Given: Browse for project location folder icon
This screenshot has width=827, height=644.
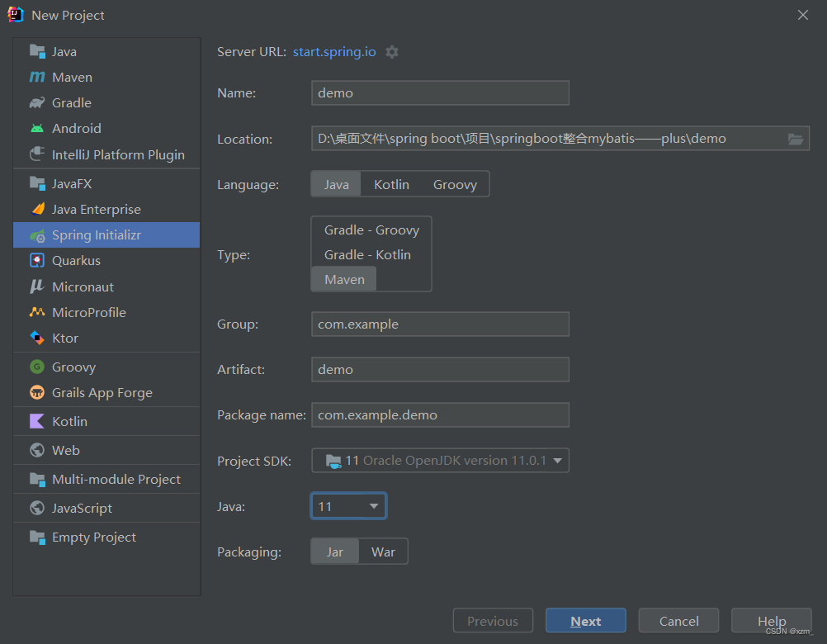Looking at the screenshot, I should pos(796,139).
